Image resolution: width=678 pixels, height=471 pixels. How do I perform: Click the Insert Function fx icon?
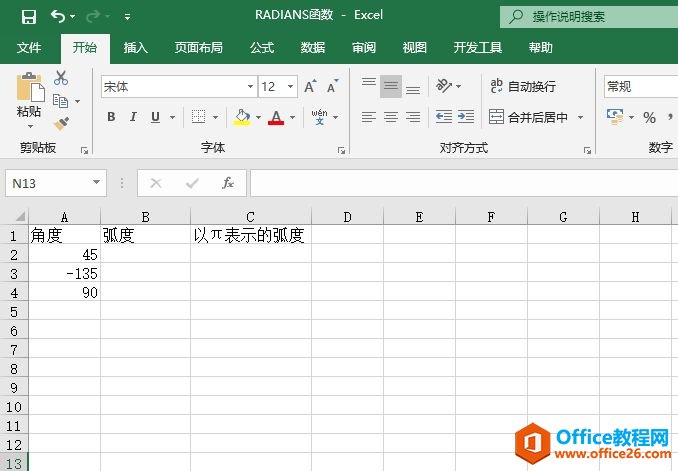coord(228,183)
